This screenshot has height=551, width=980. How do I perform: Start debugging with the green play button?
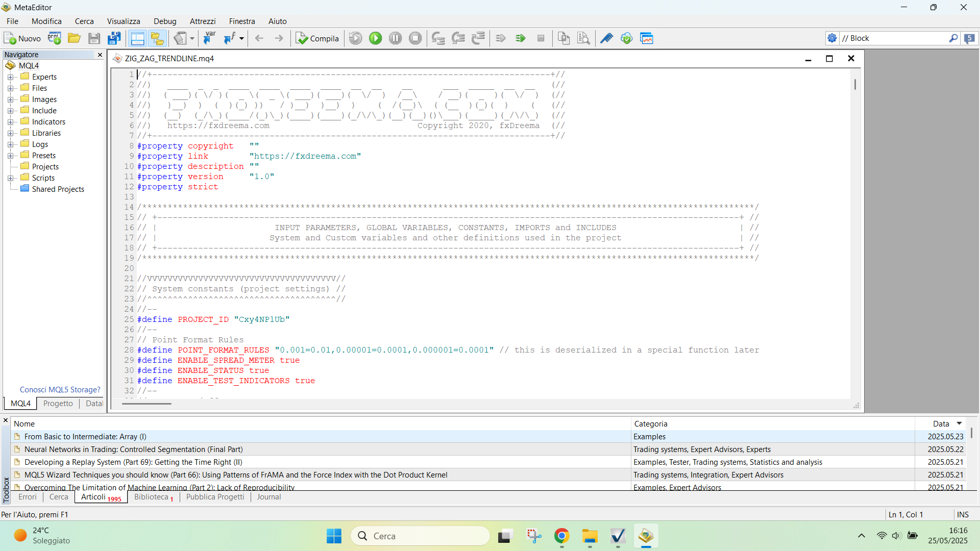click(376, 38)
